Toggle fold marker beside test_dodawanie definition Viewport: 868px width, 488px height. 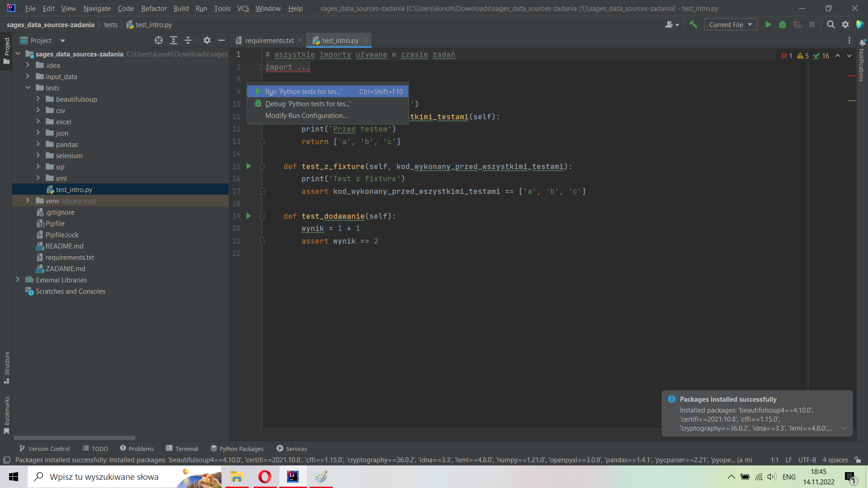(262, 216)
